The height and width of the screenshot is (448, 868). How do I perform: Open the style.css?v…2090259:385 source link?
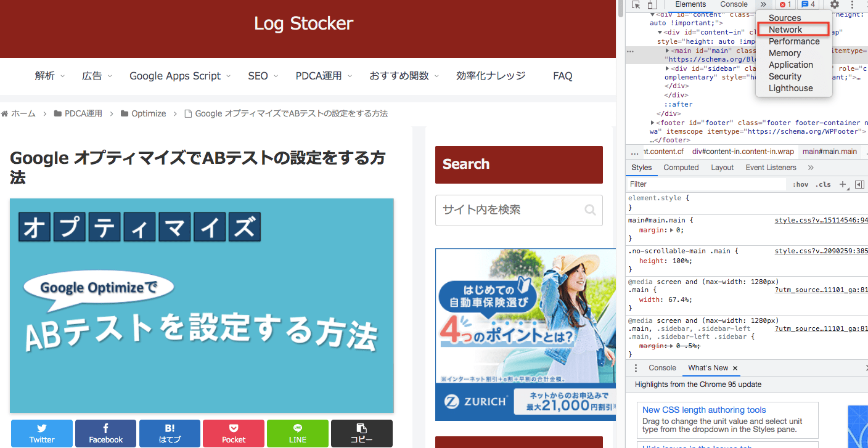click(821, 251)
